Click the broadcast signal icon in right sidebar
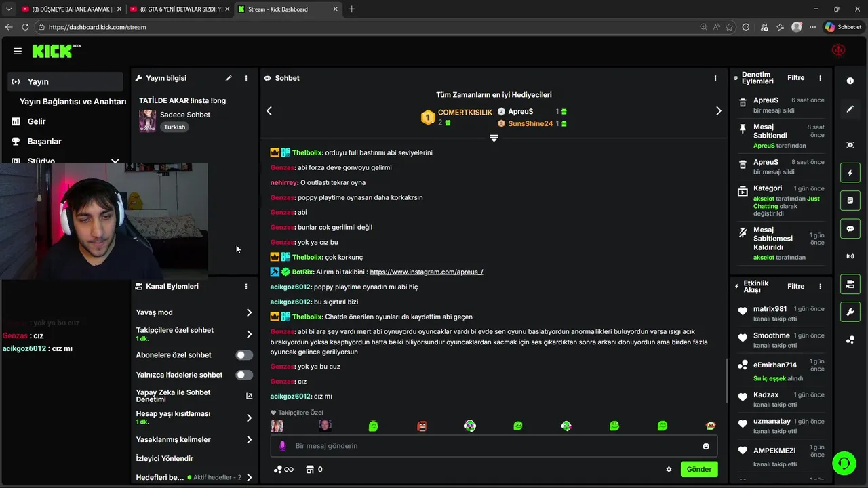The width and height of the screenshot is (868, 488). pos(850,256)
